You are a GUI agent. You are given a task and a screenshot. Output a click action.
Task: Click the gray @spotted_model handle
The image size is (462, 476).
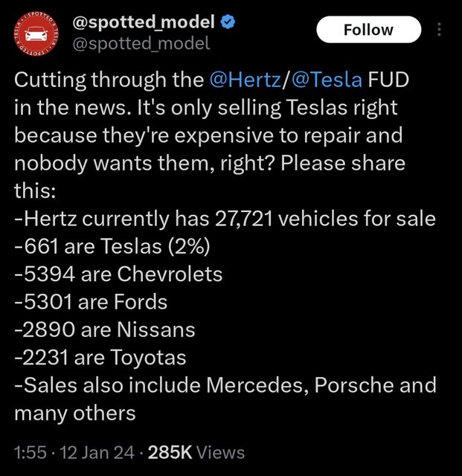tap(141, 43)
